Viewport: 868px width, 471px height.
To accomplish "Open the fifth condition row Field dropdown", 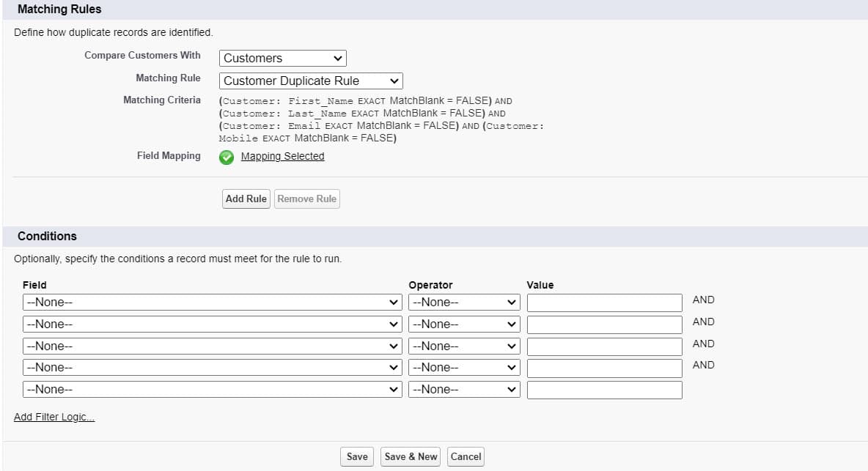I will (212, 389).
